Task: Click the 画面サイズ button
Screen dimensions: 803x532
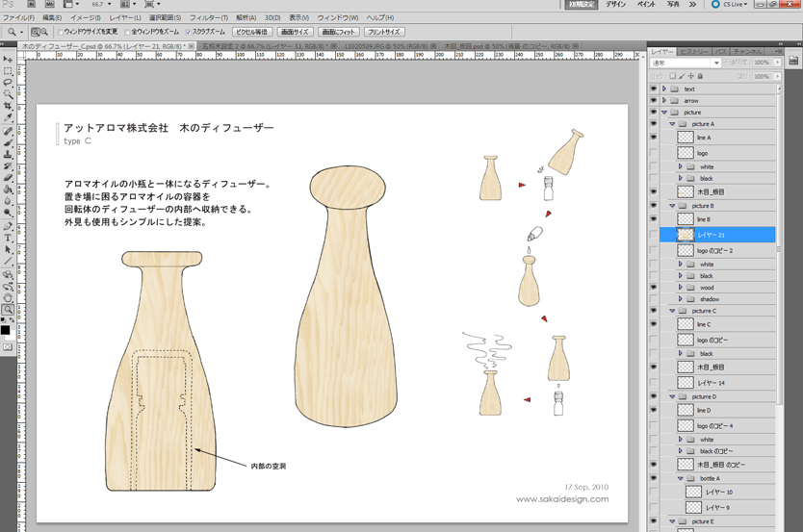Action: tap(295, 32)
